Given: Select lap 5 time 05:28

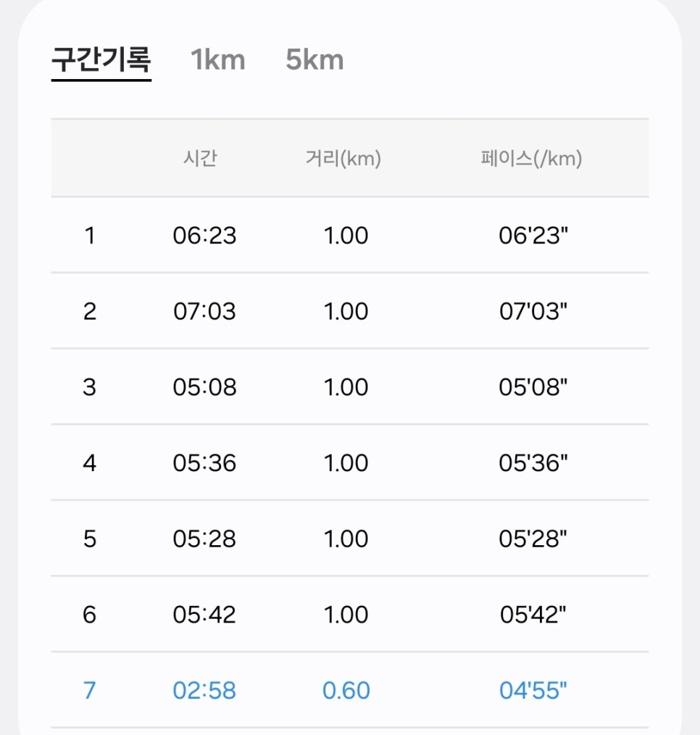Looking at the screenshot, I should (x=205, y=539).
